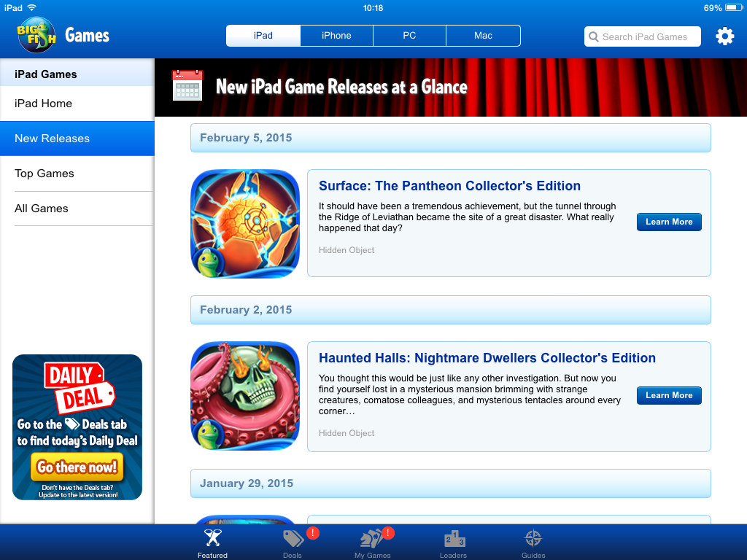The height and width of the screenshot is (560, 747).
Task: Click Learn More for Surface: The Pantheon
Action: tap(669, 222)
